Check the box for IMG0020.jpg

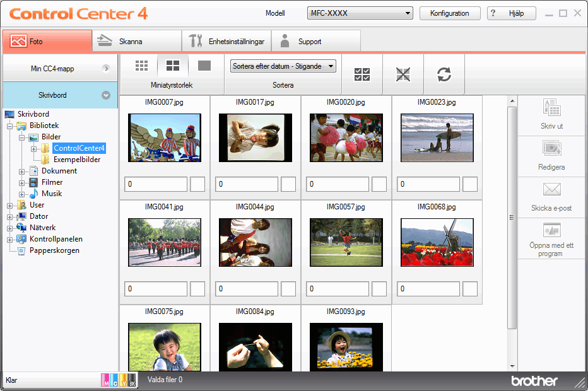click(379, 184)
